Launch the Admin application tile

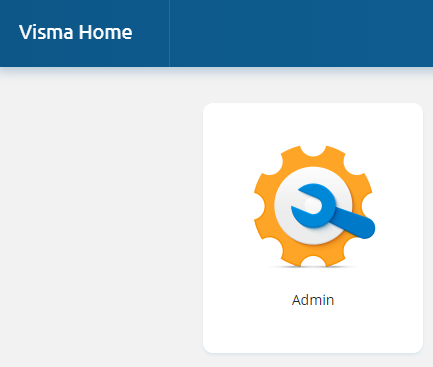[x=313, y=228]
